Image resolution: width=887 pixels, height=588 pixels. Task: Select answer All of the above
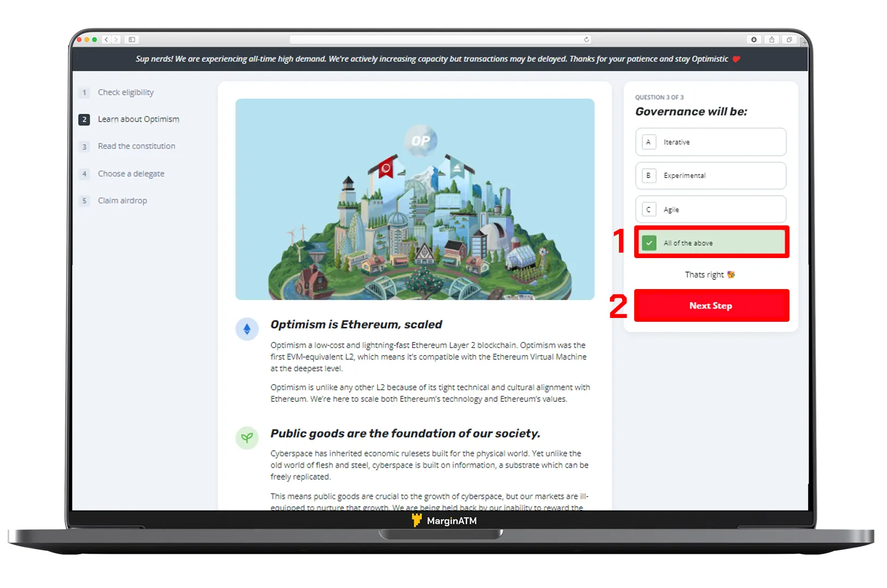coord(712,243)
